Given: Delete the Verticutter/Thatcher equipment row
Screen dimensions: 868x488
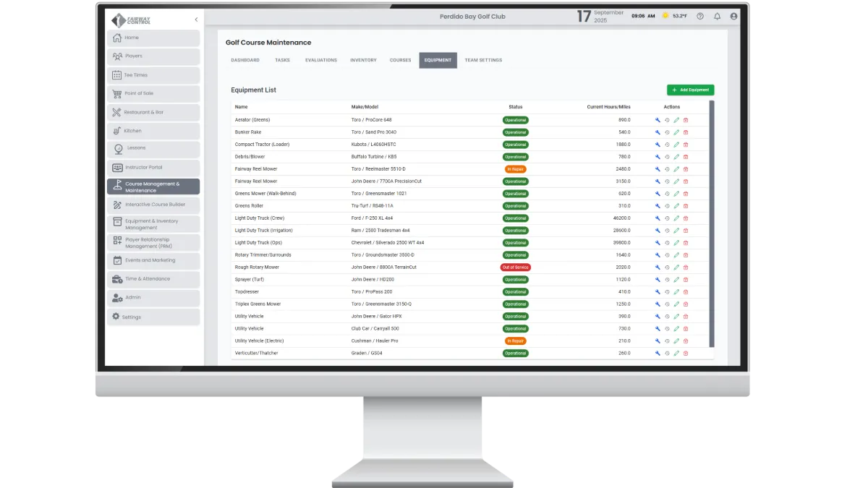Looking at the screenshot, I should [x=686, y=354].
